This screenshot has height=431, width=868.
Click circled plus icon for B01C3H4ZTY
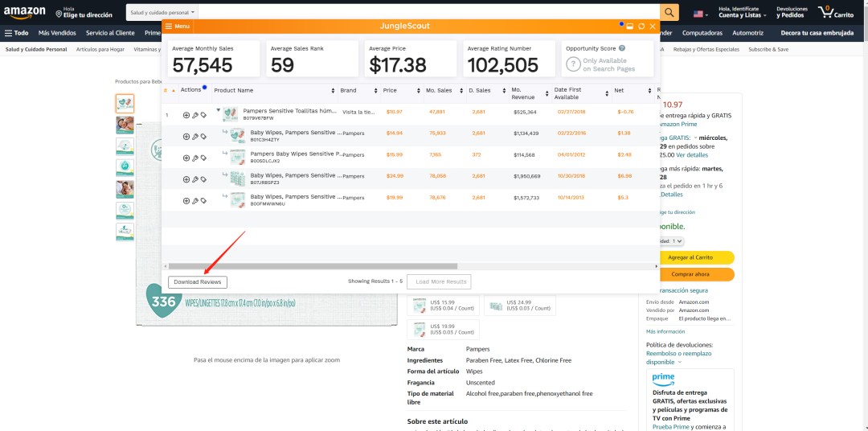point(186,136)
